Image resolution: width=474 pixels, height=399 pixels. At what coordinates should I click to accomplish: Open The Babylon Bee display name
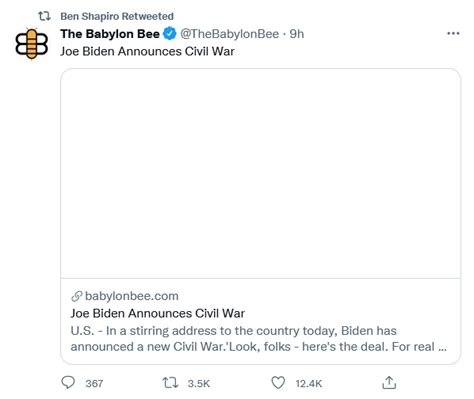[x=110, y=34]
